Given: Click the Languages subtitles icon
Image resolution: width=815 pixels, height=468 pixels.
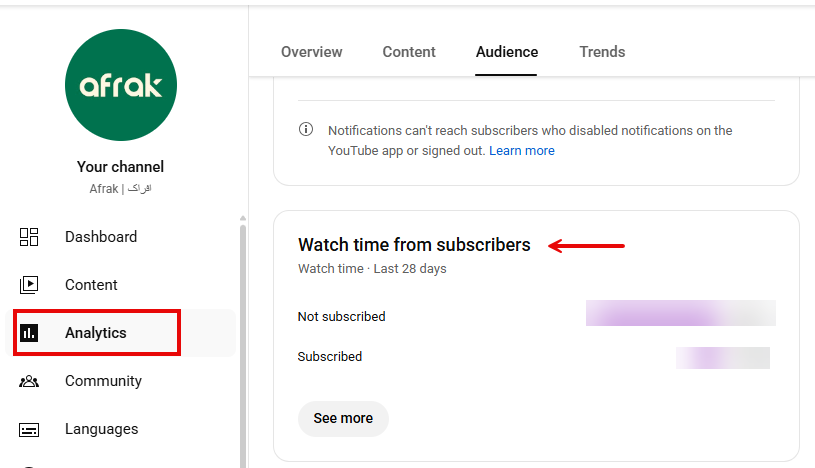Looking at the screenshot, I should [29, 429].
